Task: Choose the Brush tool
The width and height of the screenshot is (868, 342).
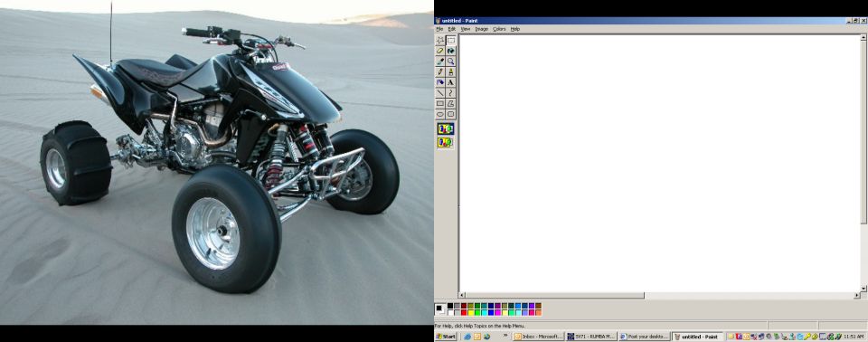Action: coord(450,71)
